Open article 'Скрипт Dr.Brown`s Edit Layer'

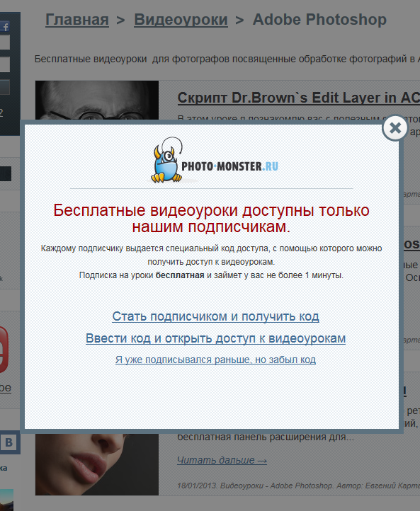pyautogui.click(x=298, y=98)
